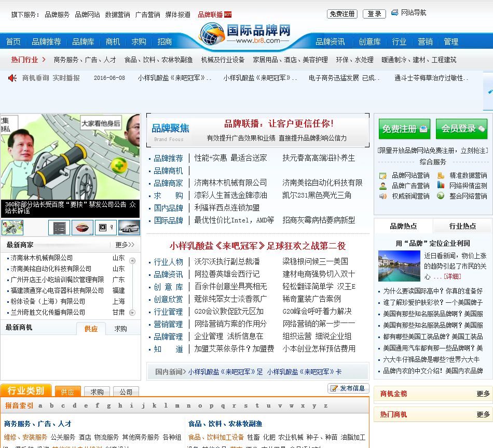Image resolution: width=493 pixels, height=448 pixels.
Task: Click the green globe 整合网络营销 icon
Action: coord(441,196)
